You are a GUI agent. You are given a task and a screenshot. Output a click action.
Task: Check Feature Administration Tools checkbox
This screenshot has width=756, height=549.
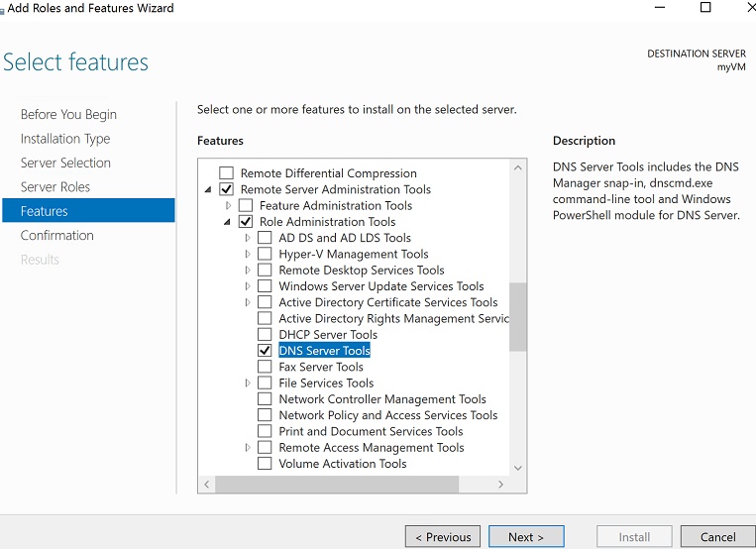click(x=246, y=205)
